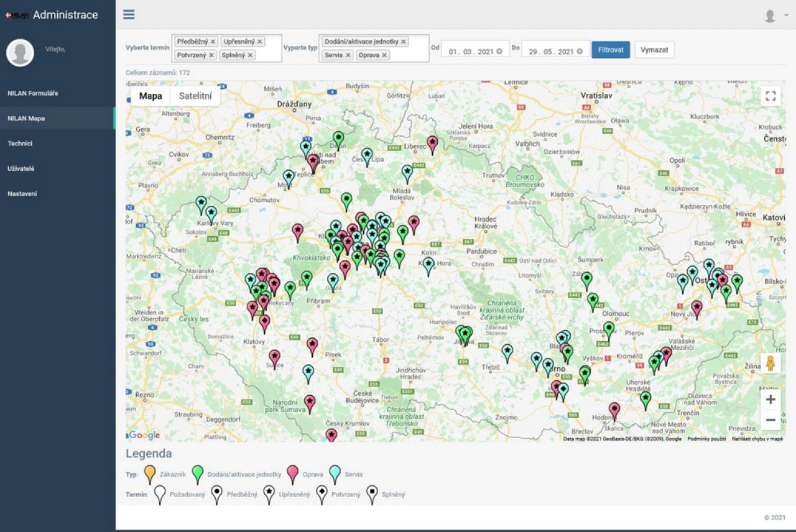Open Podmínky použití map link

click(706, 439)
